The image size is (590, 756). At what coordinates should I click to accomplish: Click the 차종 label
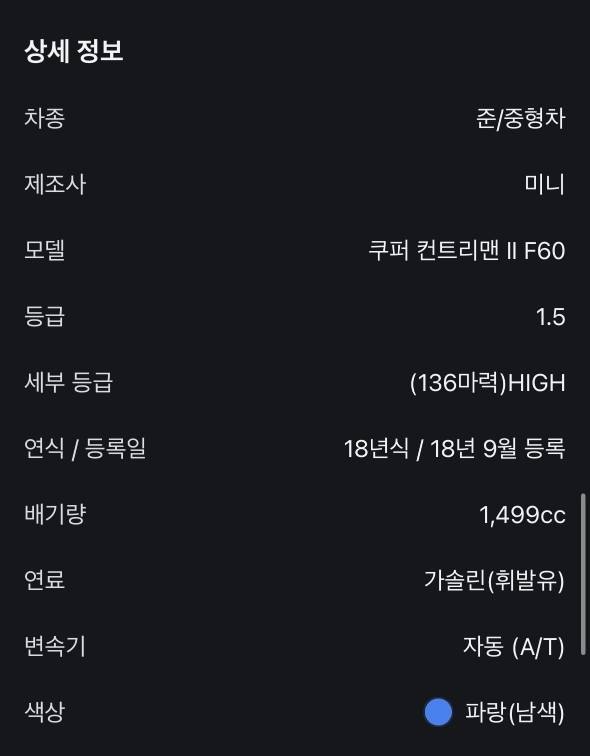click(44, 118)
